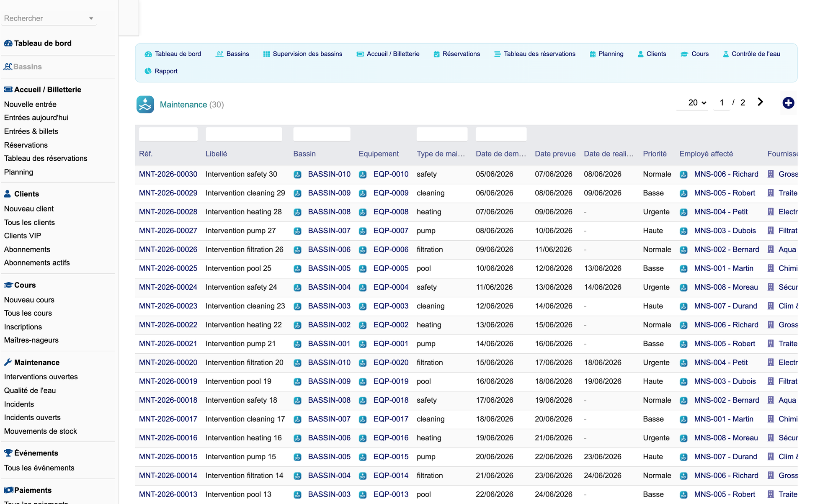Image resolution: width=815 pixels, height=504 pixels.
Task: Open EQP-0015 equipment link
Action: [x=391, y=457]
